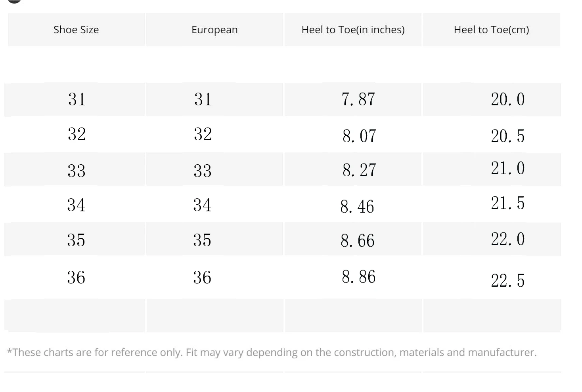The height and width of the screenshot is (392, 582).
Task: Click shoe size 35 in first column
Action: click(x=76, y=240)
